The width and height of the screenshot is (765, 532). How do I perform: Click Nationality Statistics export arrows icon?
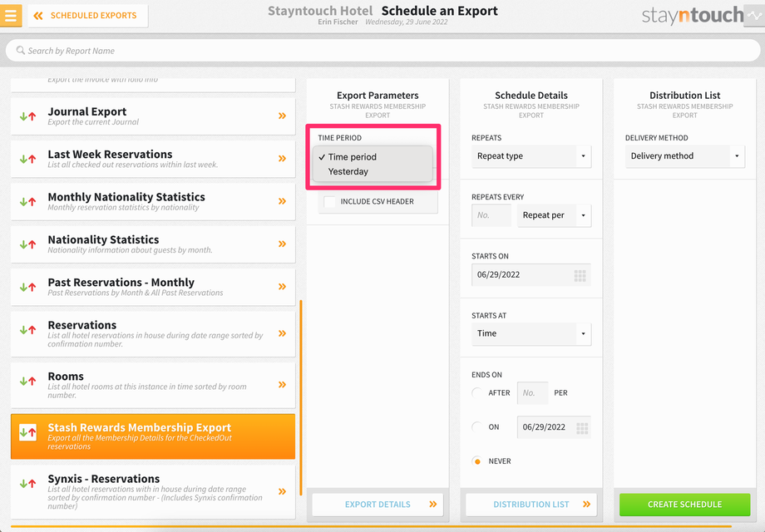click(x=27, y=244)
